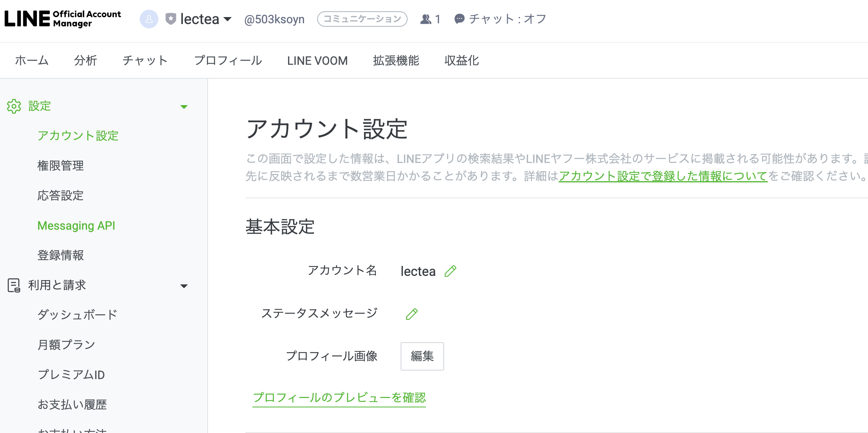868x433 pixels.
Task: Select 収益化 in the top navigation
Action: [x=462, y=61]
